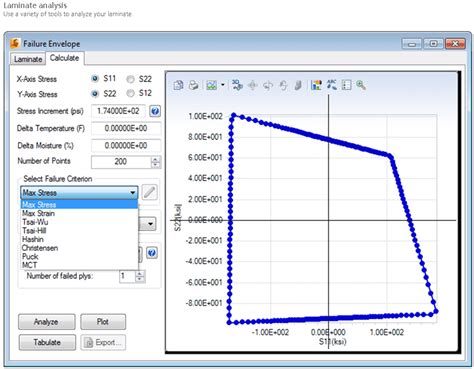Image resolution: width=474 pixels, height=369 pixels.
Task: Choose MCT in the criterion list
Action: [79, 265]
